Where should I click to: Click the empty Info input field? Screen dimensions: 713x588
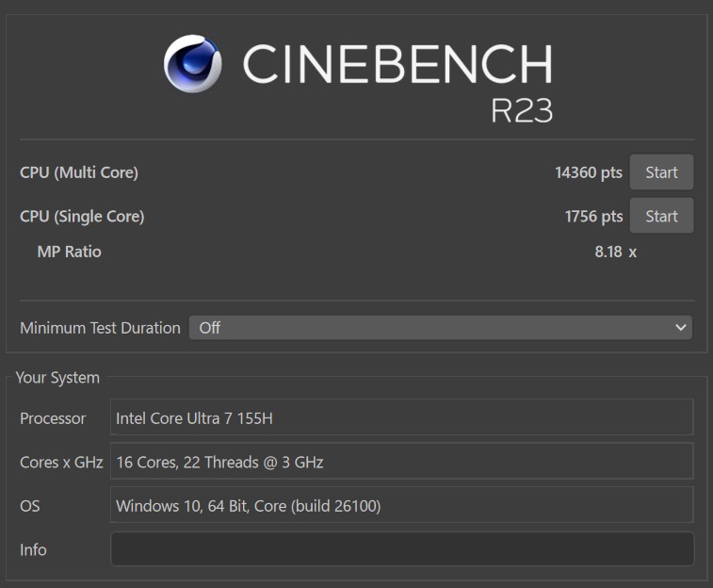(402, 548)
